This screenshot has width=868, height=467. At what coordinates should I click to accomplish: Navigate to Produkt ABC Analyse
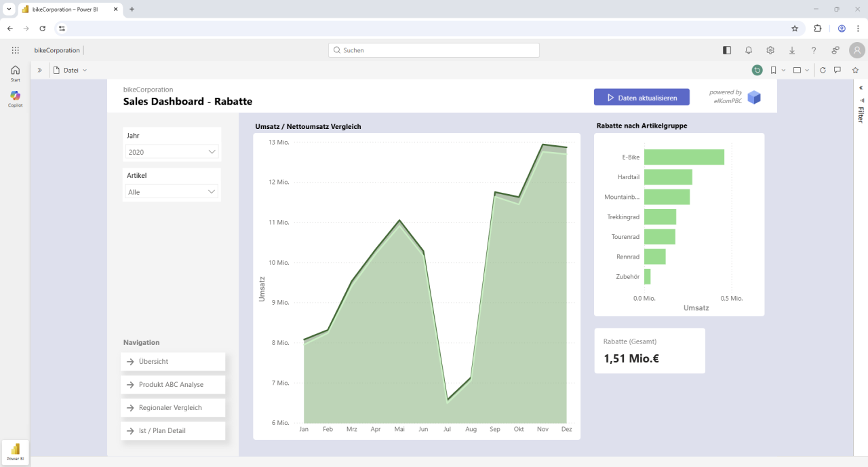click(172, 384)
